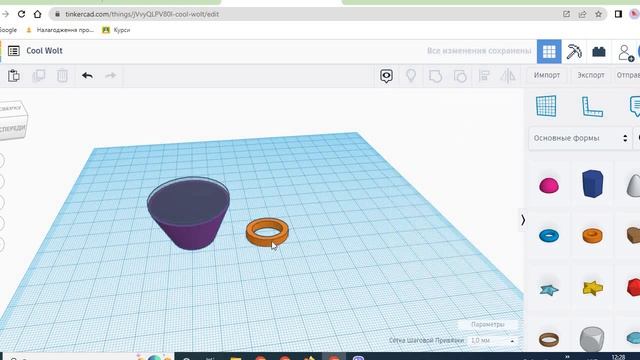The height and width of the screenshot is (360, 640).
Task: Click the Экспорт button
Action: 591,76
